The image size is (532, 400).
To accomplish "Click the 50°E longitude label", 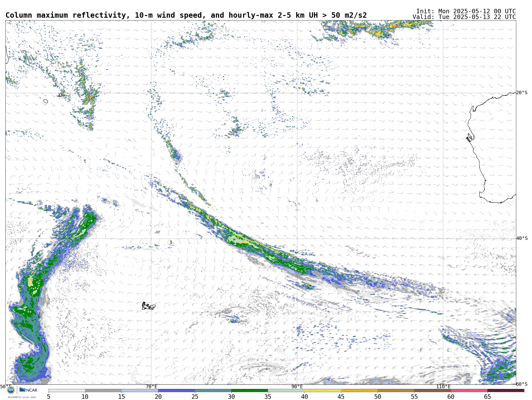I will [5, 387].
